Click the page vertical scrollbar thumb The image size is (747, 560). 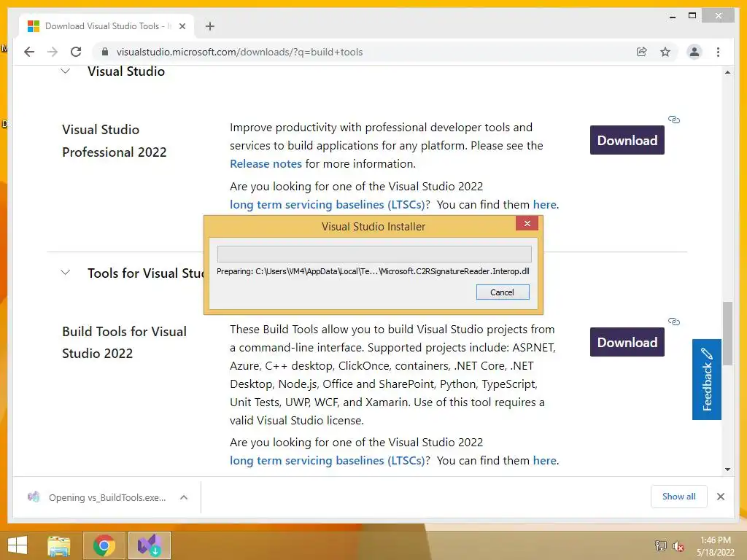tap(727, 333)
